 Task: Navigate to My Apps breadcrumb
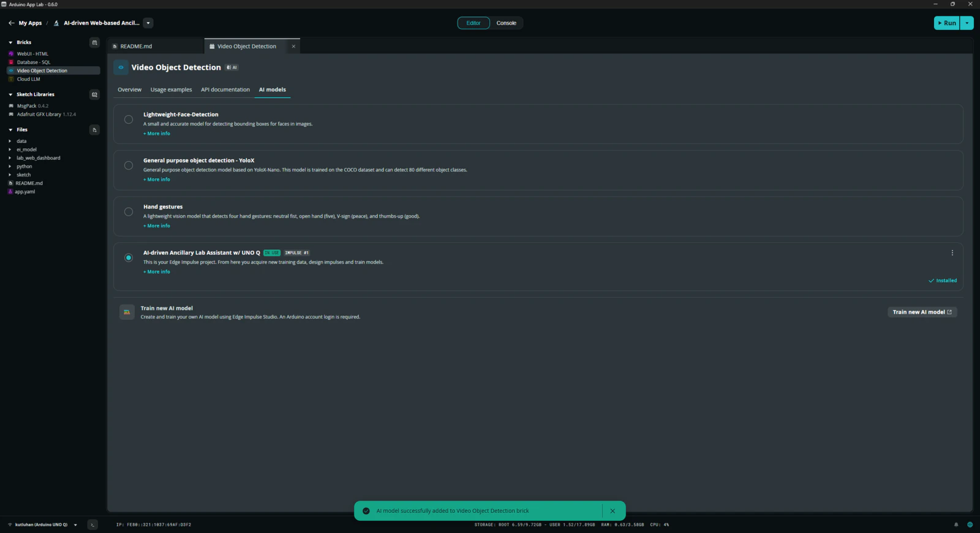(30, 23)
